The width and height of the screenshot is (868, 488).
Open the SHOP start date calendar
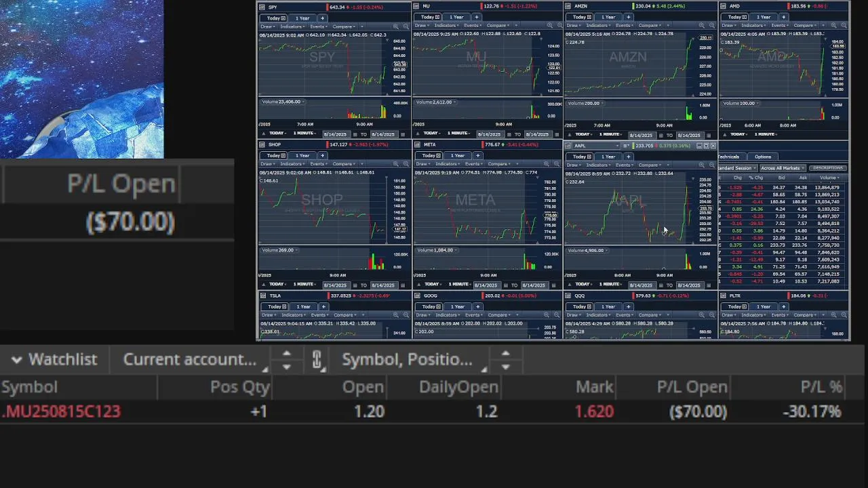coord(355,285)
